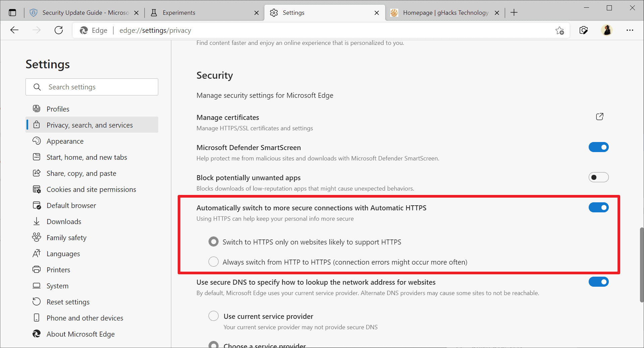644x348 pixels.
Task: Click the favorites star in the address bar
Action: [559, 30]
